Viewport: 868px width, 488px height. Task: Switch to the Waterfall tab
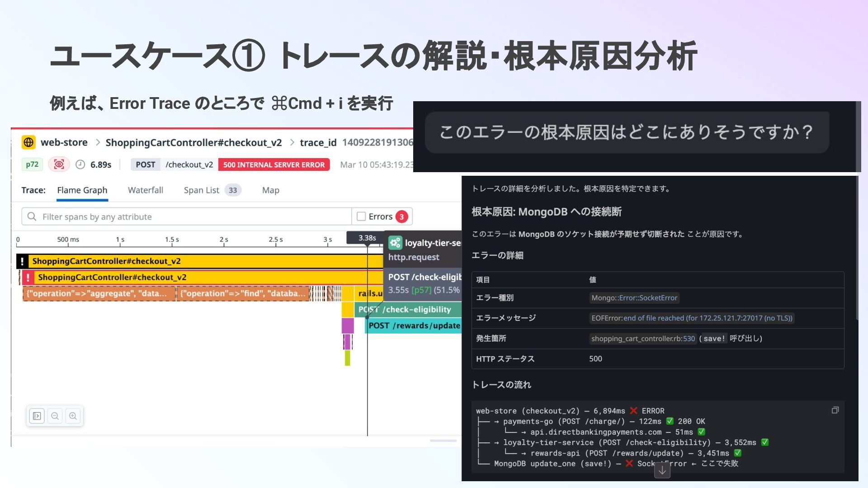145,190
